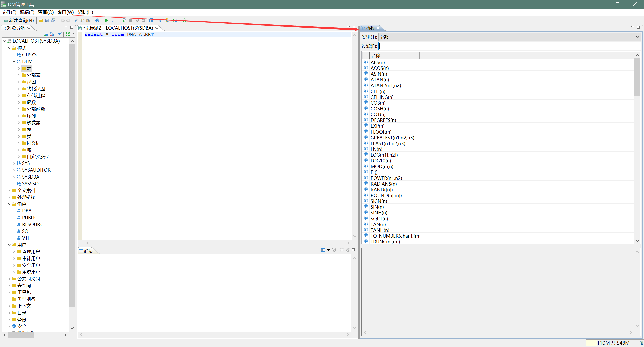Screen dimensions: 644x347
Task: Open the 查询(Q) menu
Action: (x=46, y=12)
